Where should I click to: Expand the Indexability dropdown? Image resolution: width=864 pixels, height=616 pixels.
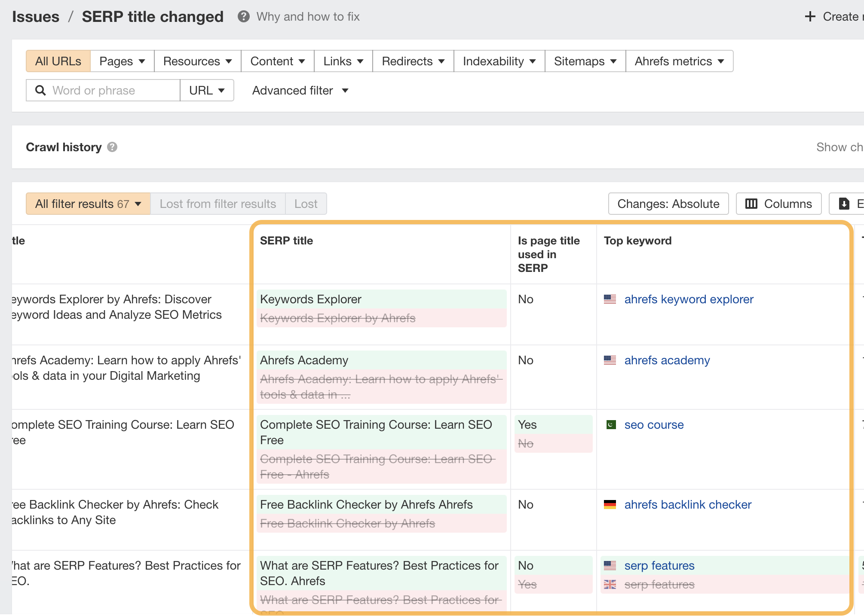(x=499, y=61)
